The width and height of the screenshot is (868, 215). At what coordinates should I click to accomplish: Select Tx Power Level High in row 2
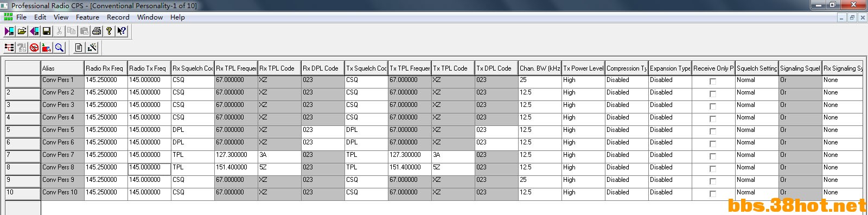pos(583,94)
